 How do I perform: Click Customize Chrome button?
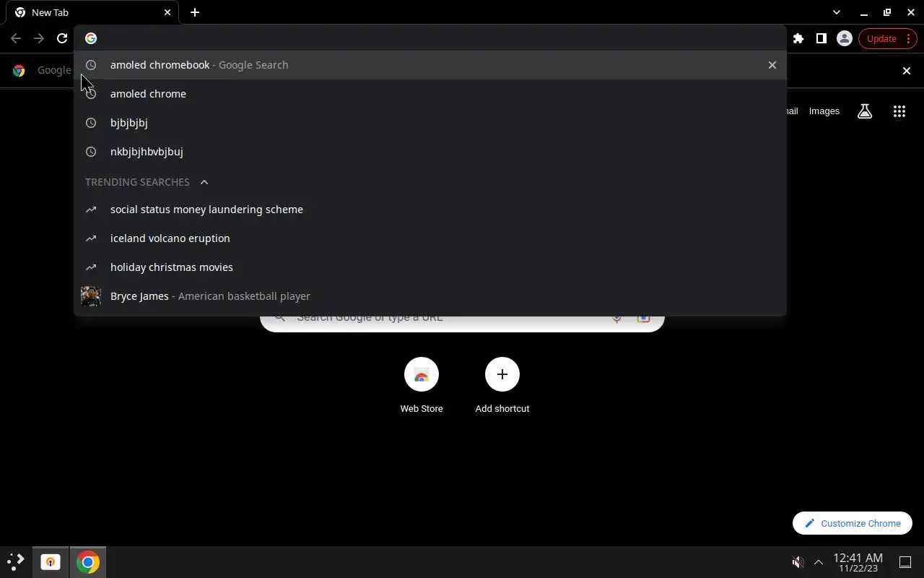853,523
